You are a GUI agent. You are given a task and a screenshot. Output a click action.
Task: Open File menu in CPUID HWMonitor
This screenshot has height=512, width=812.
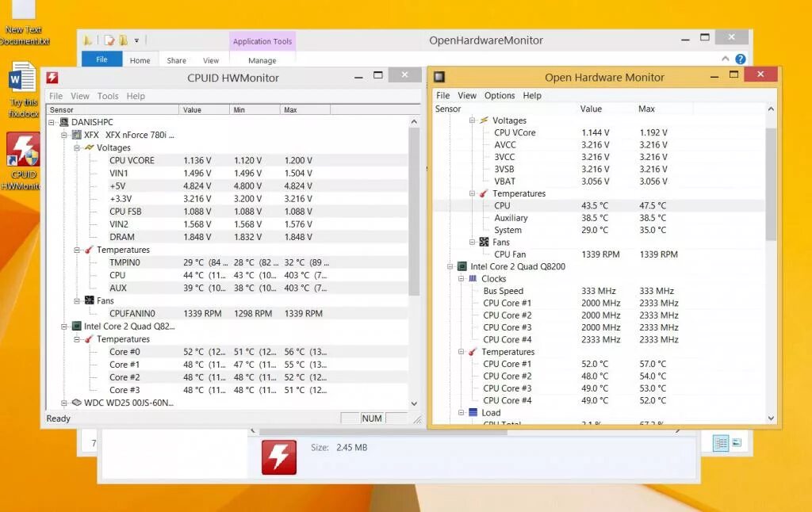click(56, 96)
